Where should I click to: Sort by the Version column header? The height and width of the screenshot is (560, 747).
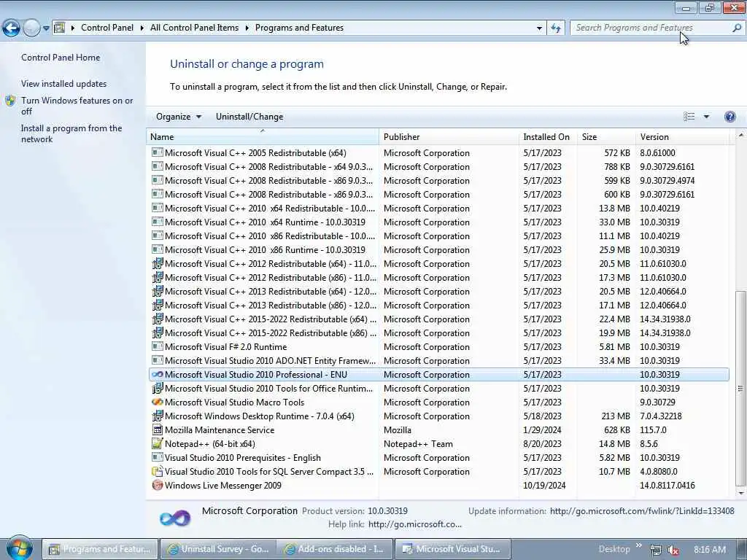(x=682, y=136)
